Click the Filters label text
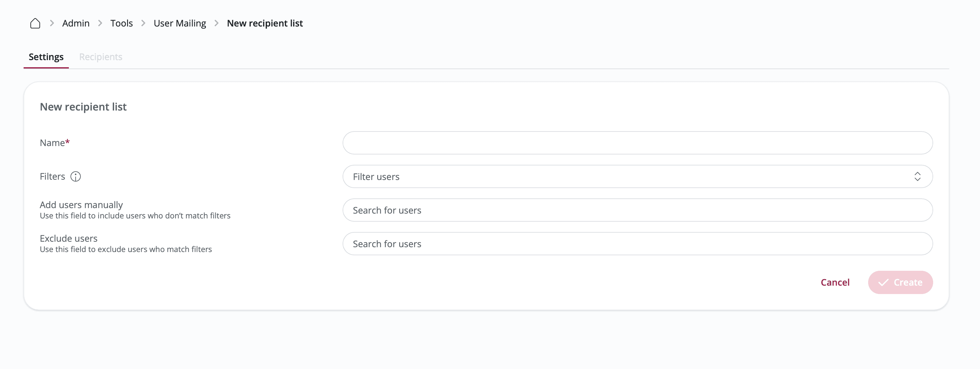 tap(52, 176)
